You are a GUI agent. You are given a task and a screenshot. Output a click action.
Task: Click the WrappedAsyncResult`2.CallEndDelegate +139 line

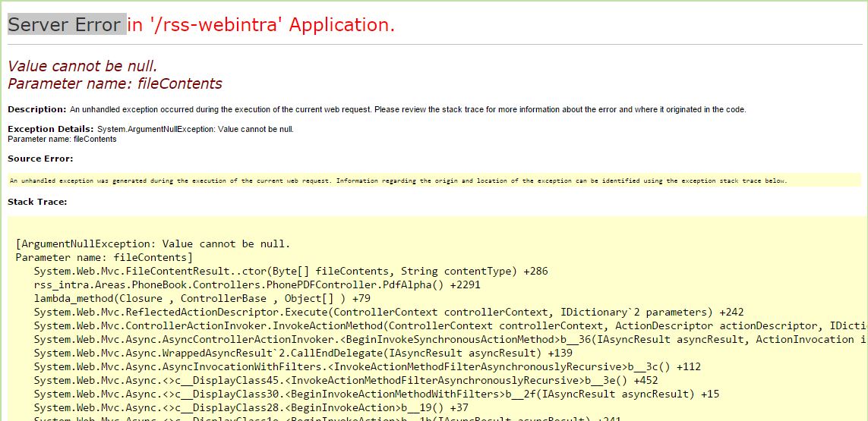point(303,353)
